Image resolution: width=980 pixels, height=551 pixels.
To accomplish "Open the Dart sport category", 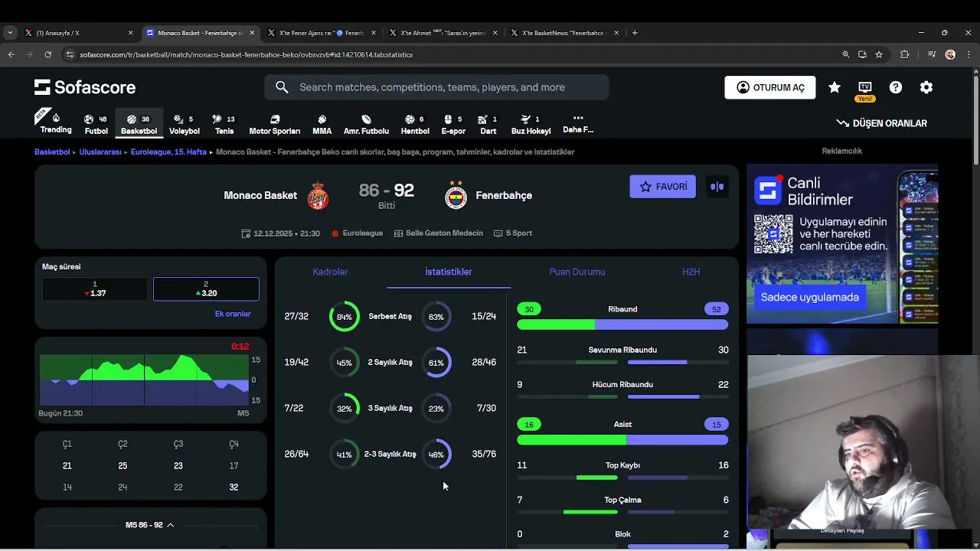I will 488,124.
